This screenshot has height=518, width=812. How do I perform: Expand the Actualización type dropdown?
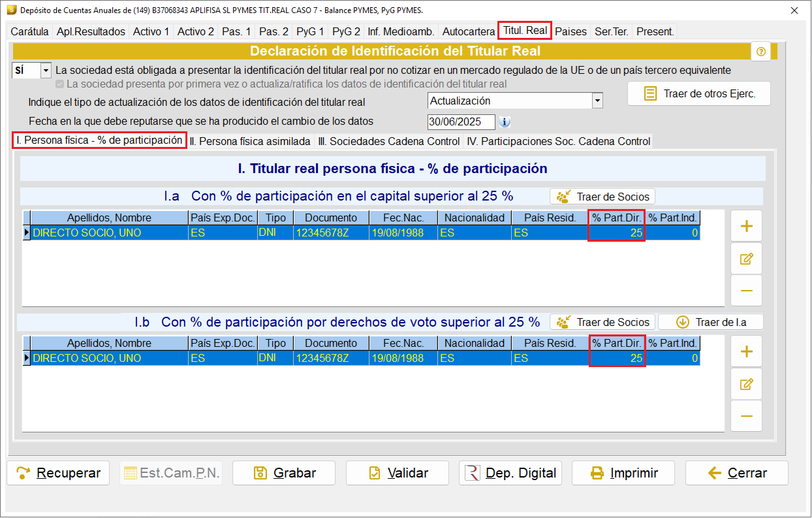597,101
